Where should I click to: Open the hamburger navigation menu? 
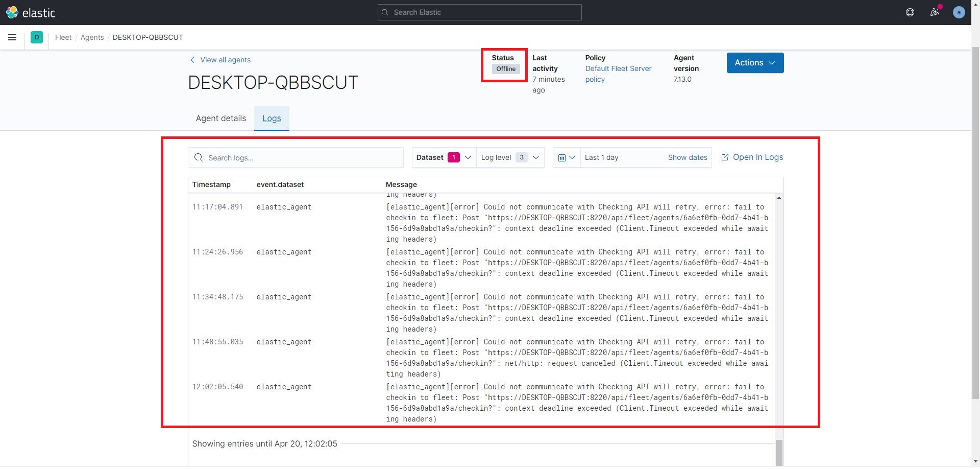12,37
